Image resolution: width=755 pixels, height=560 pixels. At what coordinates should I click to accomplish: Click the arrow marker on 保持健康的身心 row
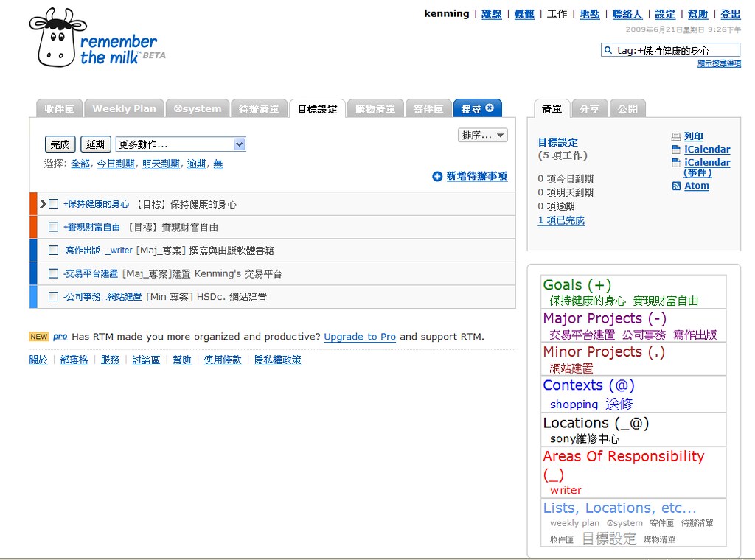click(43, 203)
